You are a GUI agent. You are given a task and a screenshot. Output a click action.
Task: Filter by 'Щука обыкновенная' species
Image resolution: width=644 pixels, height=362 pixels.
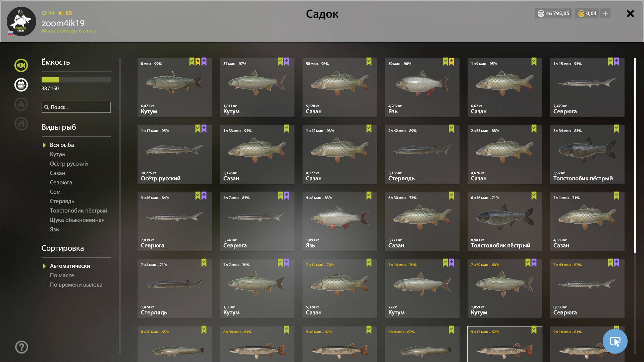77,220
